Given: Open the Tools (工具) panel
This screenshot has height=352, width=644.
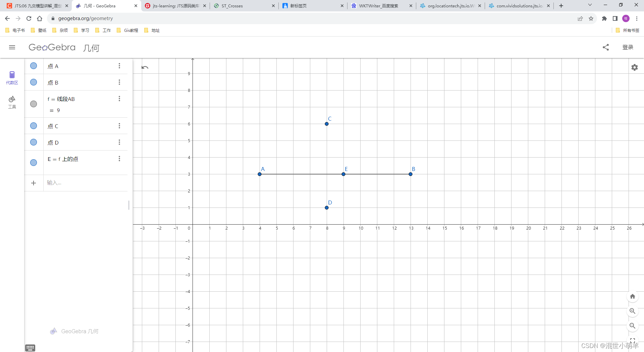Looking at the screenshot, I should (x=12, y=102).
